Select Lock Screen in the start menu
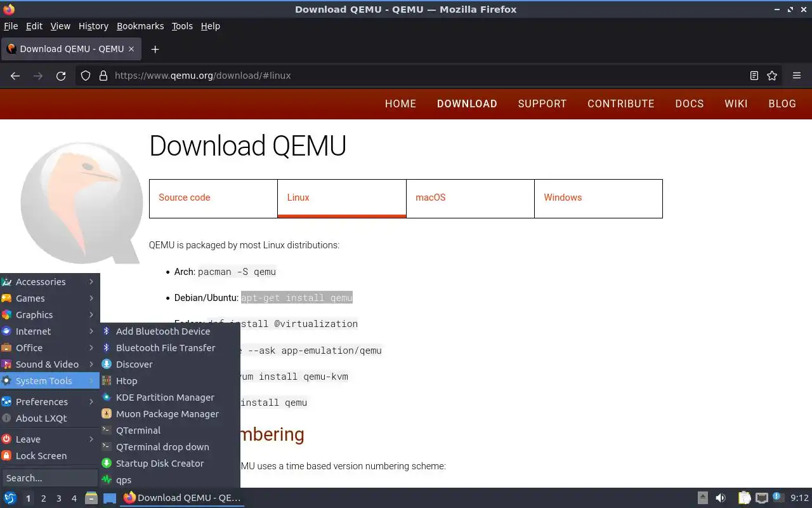Image resolution: width=812 pixels, height=508 pixels. tap(49, 456)
